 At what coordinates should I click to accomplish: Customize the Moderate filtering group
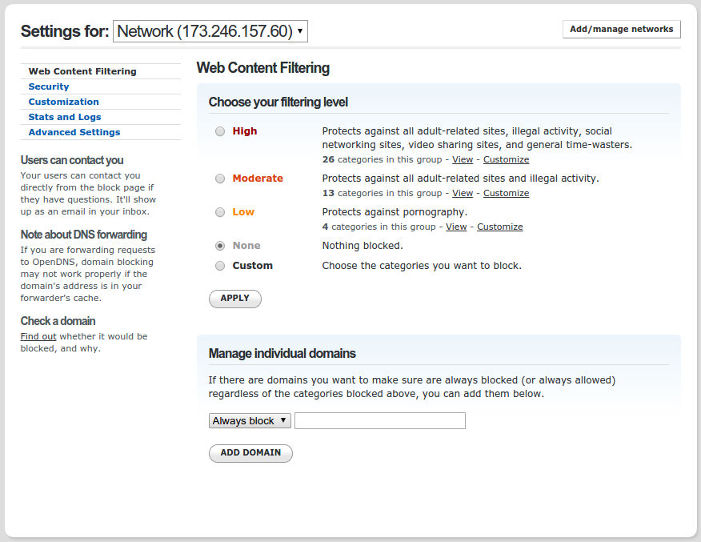point(506,193)
